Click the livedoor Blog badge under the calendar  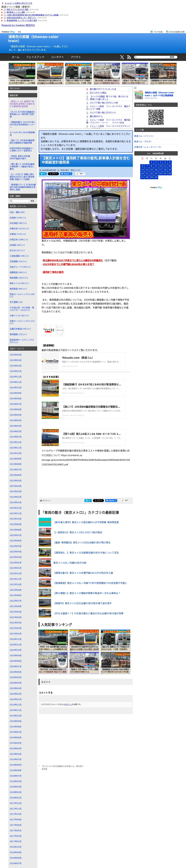156,187
